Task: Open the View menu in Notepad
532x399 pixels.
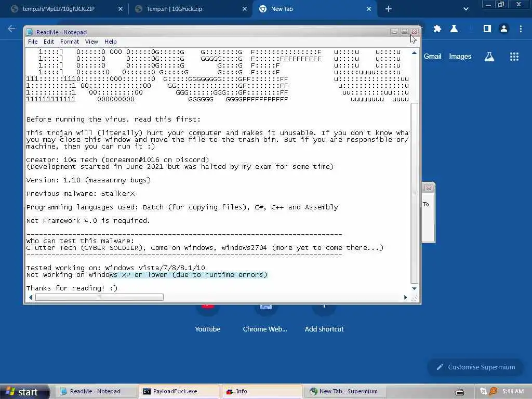Action: (x=91, y=42)
